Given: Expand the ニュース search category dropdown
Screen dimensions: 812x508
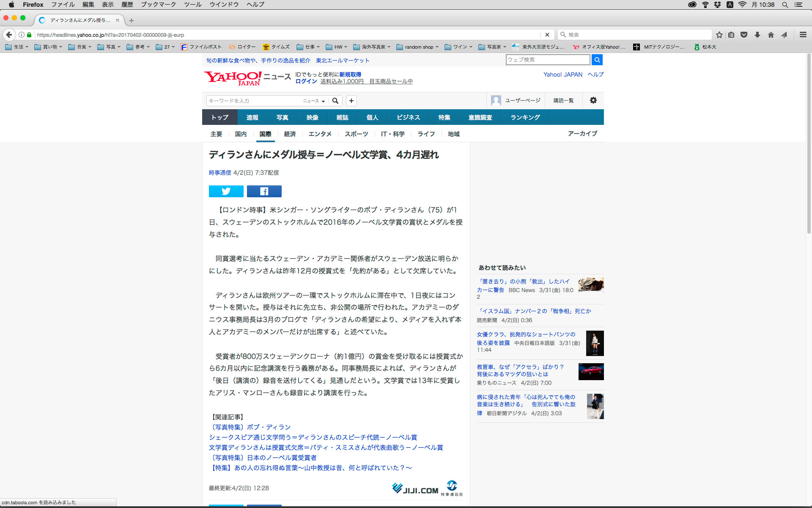Looking at the screenshot, I should [x=314, y=101].
